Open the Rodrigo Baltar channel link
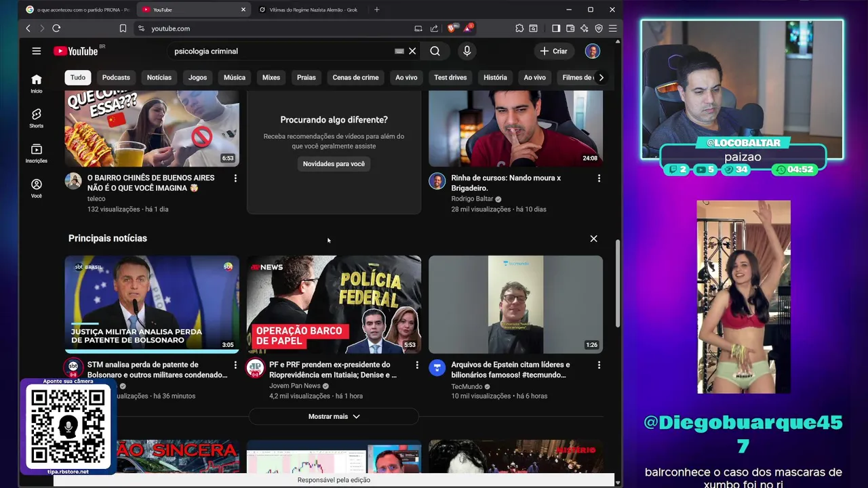Screen dimensions: 868x488 (x=471, y=199)
